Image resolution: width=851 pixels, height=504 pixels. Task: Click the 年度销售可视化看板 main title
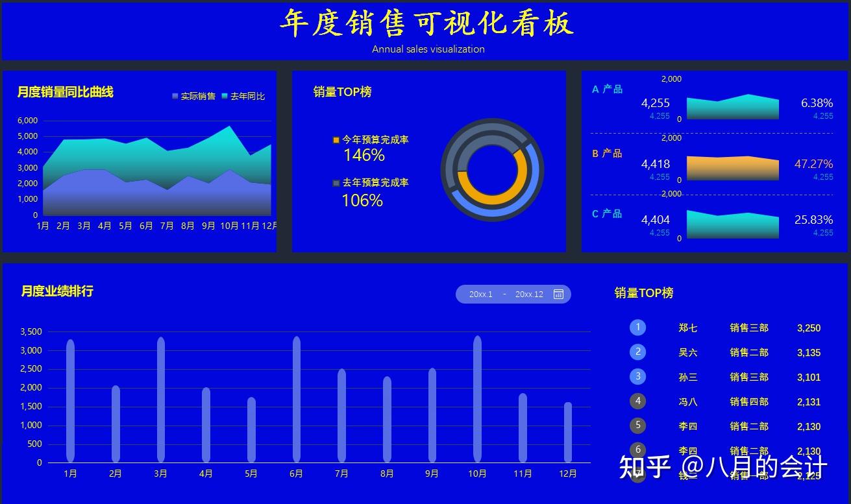[427, 23]
